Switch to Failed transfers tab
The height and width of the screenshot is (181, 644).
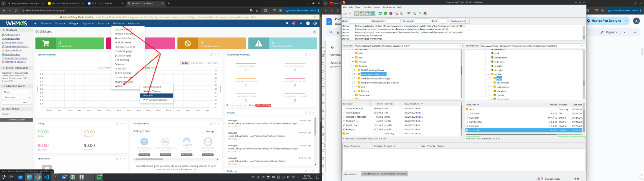tap(370, 174)
